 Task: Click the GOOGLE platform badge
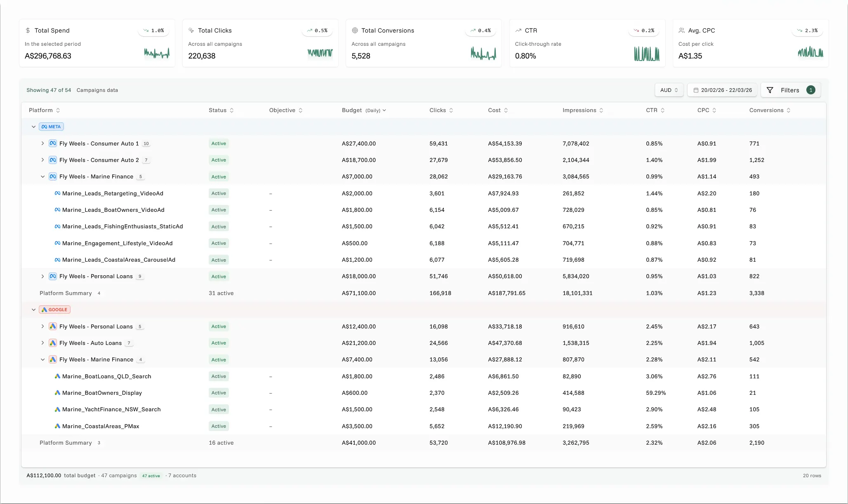pos(54,309)
